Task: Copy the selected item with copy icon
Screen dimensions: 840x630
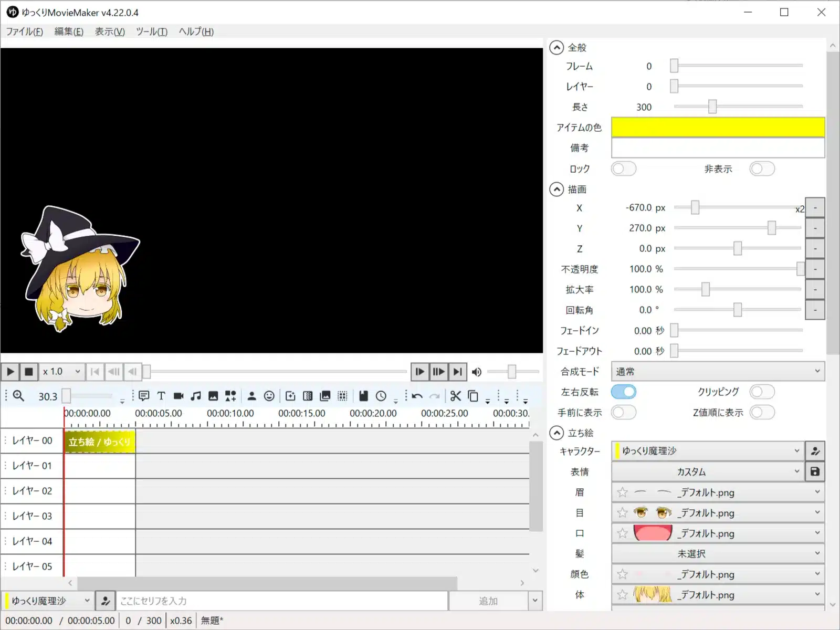Action: coord(473,396)
